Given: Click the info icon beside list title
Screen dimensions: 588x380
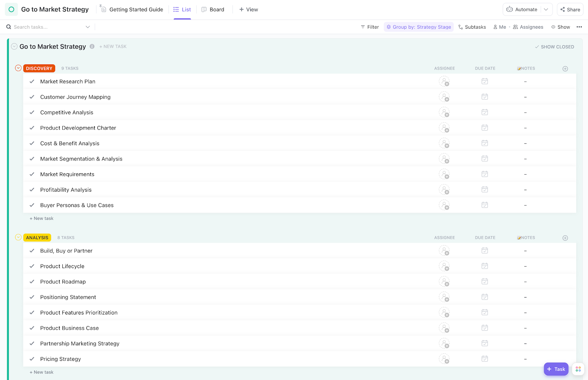Looking at the screenshot, I should click(92, 46).
